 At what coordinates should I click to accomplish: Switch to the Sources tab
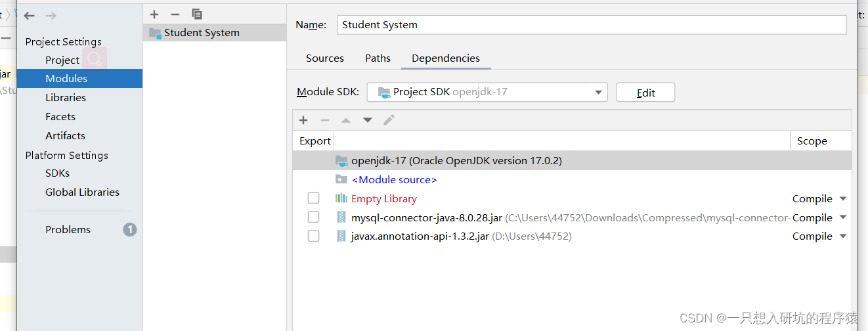(x=325, y=58)
